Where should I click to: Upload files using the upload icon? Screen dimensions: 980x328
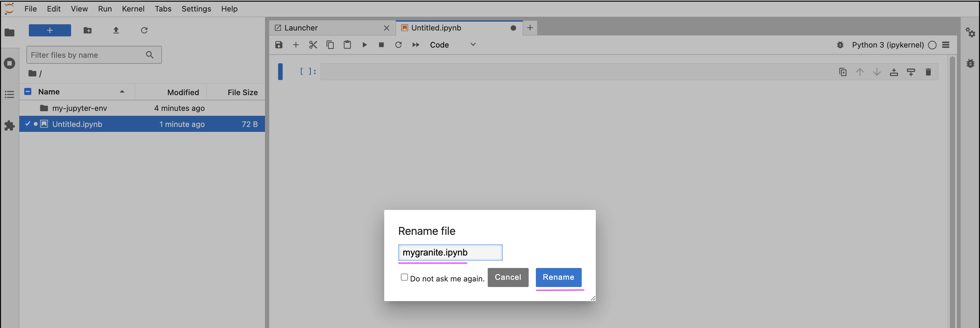coord(116,31)
